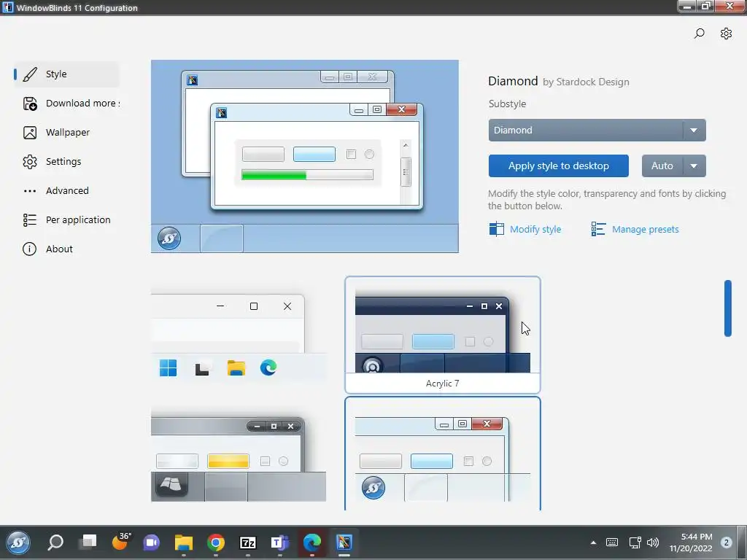Select the Acrylic 7 style thumbnail
This screenshot has width=747, height=560.
(443, 335)
